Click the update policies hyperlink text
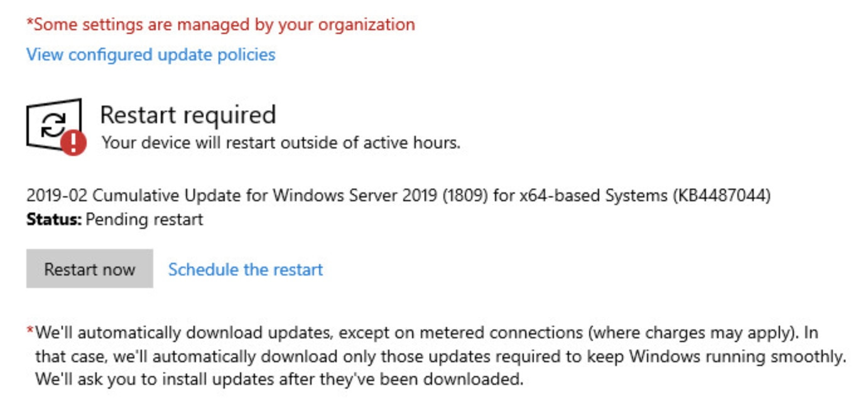The width and height of the screenshot is (868, 410). 149,55
